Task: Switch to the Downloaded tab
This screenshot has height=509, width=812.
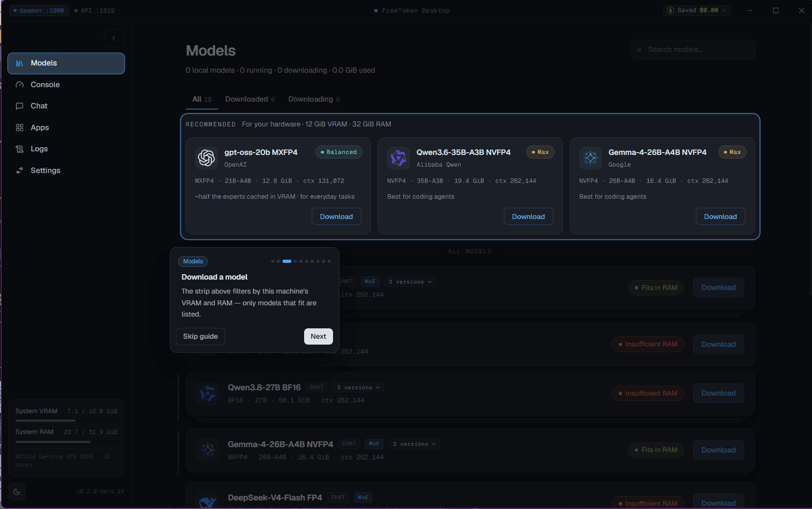Action: point(250,99)
